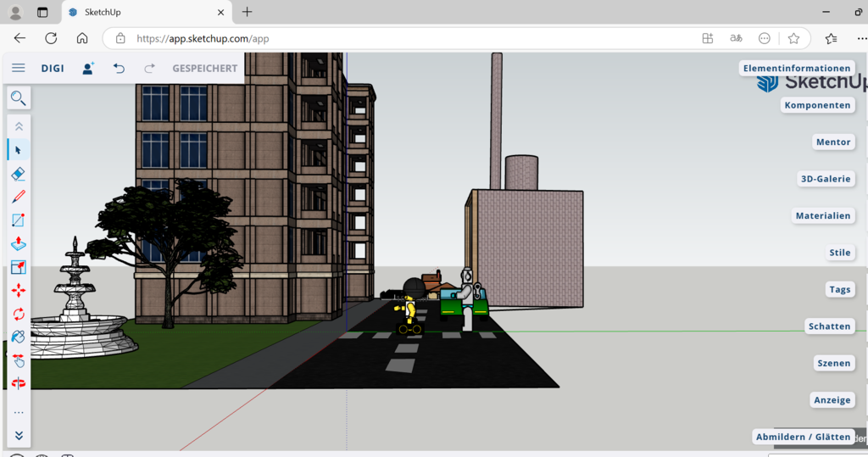Screen dimensions: 868x457
Task: Open the Materialien panel
Action: click(822, 216)
